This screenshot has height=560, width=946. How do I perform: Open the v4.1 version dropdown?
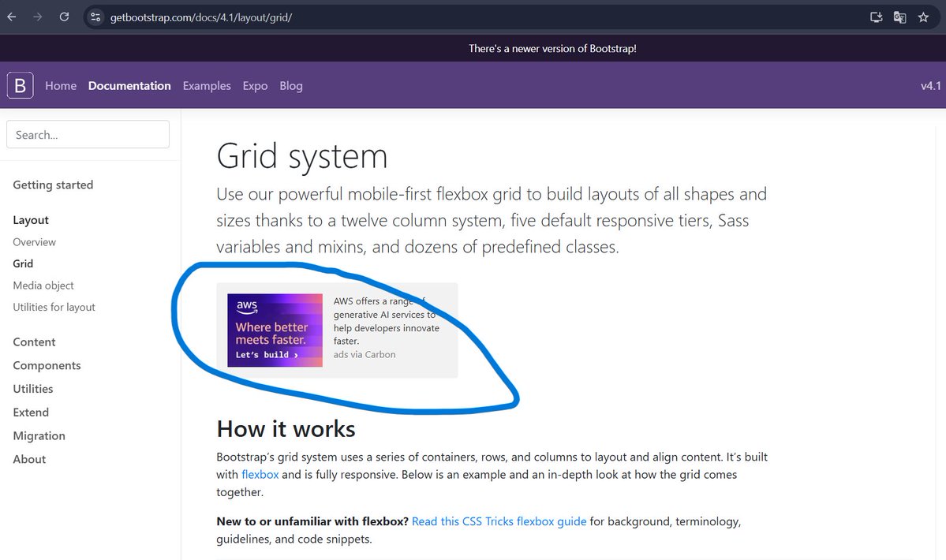click(930, 86)
